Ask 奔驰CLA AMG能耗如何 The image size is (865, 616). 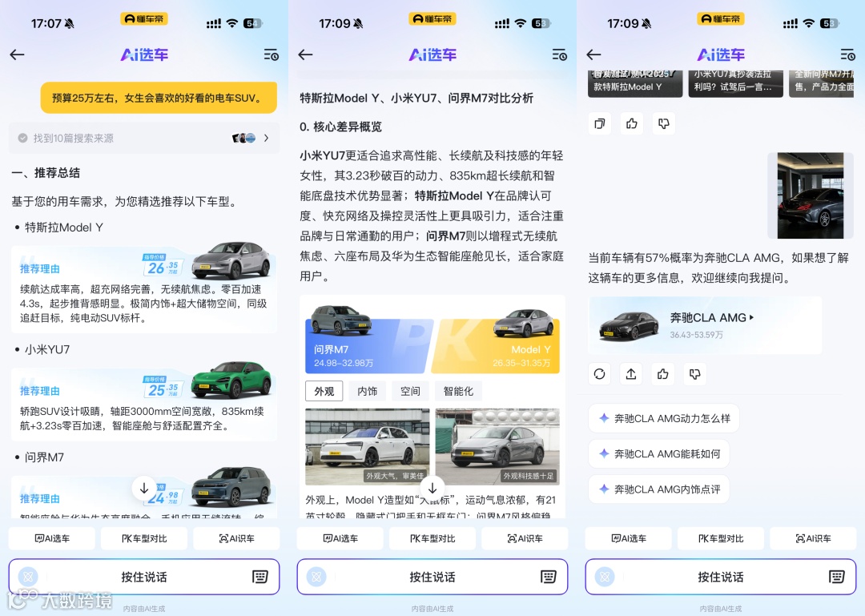point(658,453)
